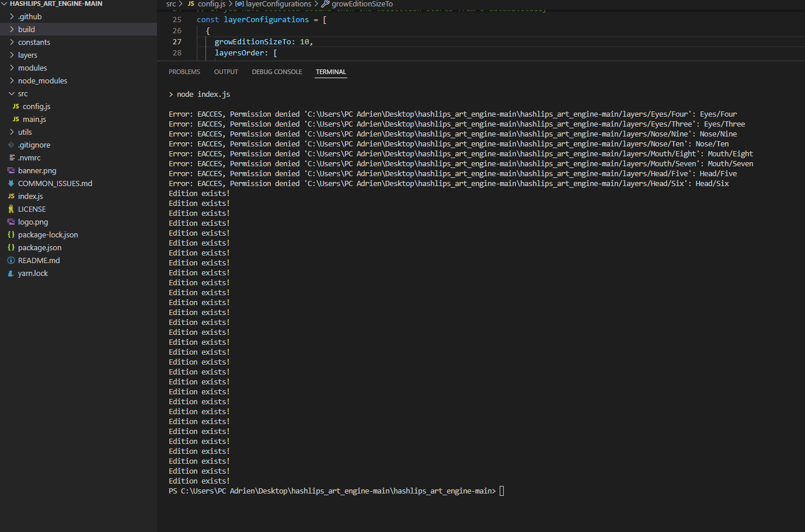Expand the layers folder
Screen dimensions: 805x532
(x=26, y=55)
